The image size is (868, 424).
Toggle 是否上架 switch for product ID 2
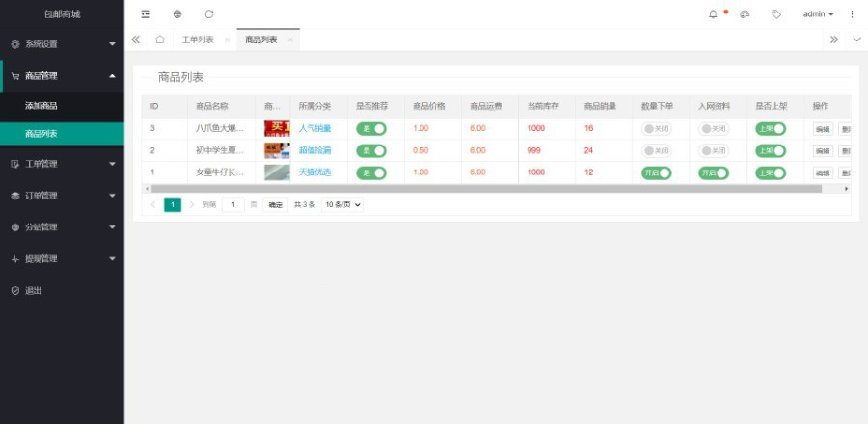click(x=771, y=150)
